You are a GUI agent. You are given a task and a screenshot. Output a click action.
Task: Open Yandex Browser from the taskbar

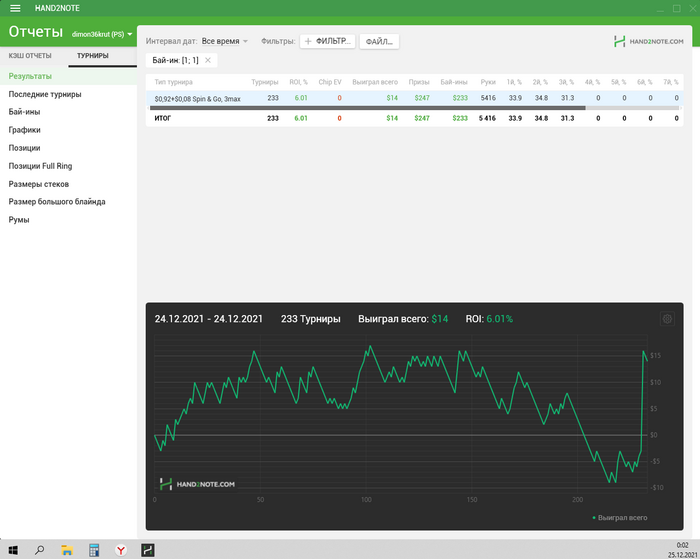[x=119, y=550]
